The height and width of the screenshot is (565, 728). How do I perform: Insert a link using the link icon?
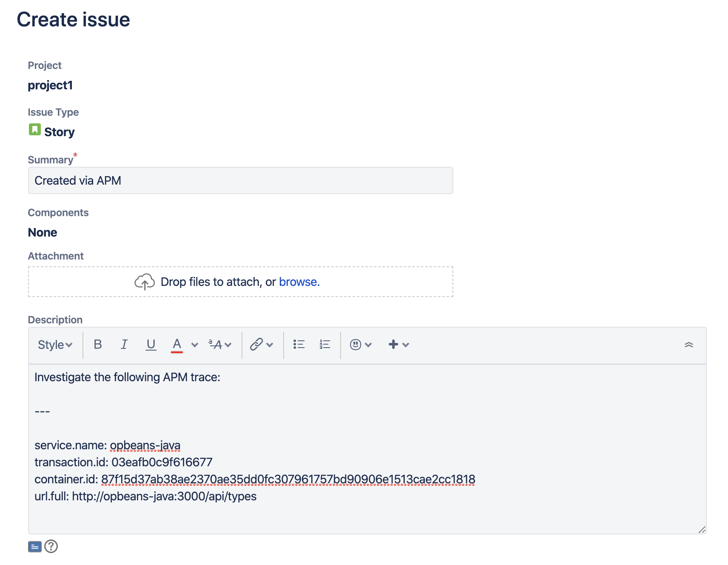coord(256,345)
